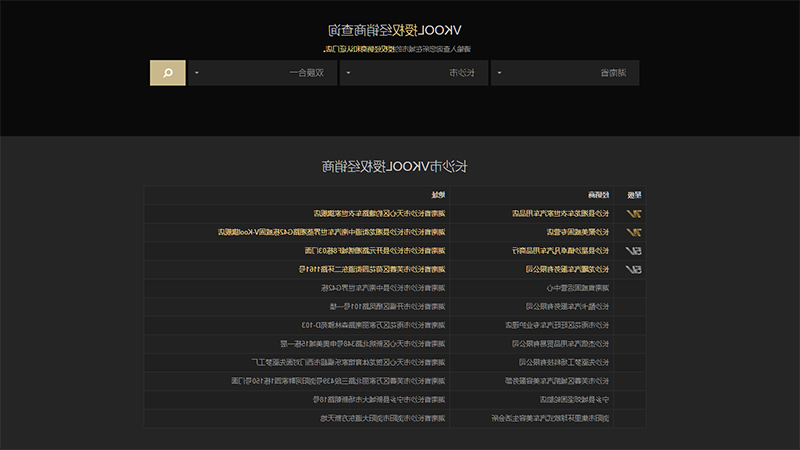Select dealer 长沙市雨花区旺旺汽车专业护理店
Screen dimensions: 800x450
click(557, 325)
